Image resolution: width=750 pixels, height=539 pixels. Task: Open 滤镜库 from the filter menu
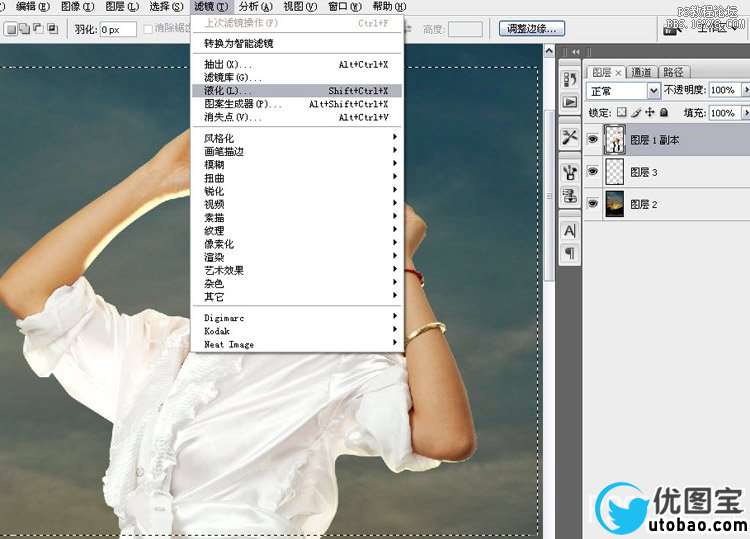(x=297, y=77)
